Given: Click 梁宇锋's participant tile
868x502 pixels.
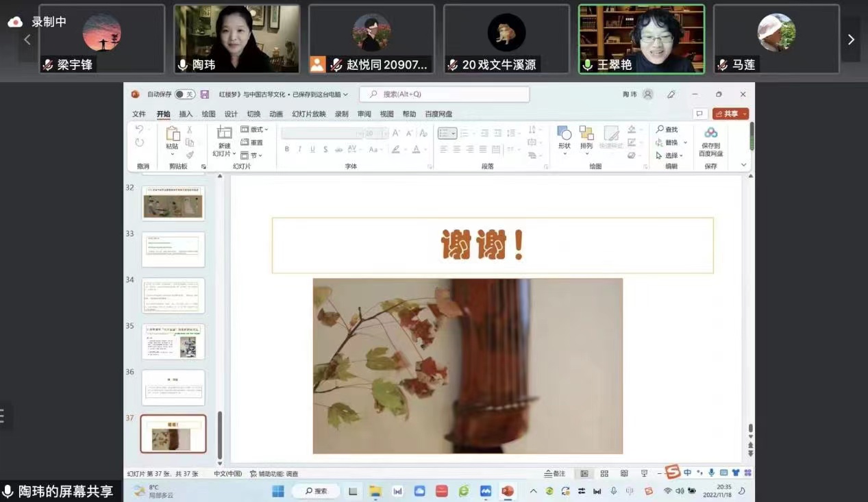Looking at the screenshot, I should [102, 39].
